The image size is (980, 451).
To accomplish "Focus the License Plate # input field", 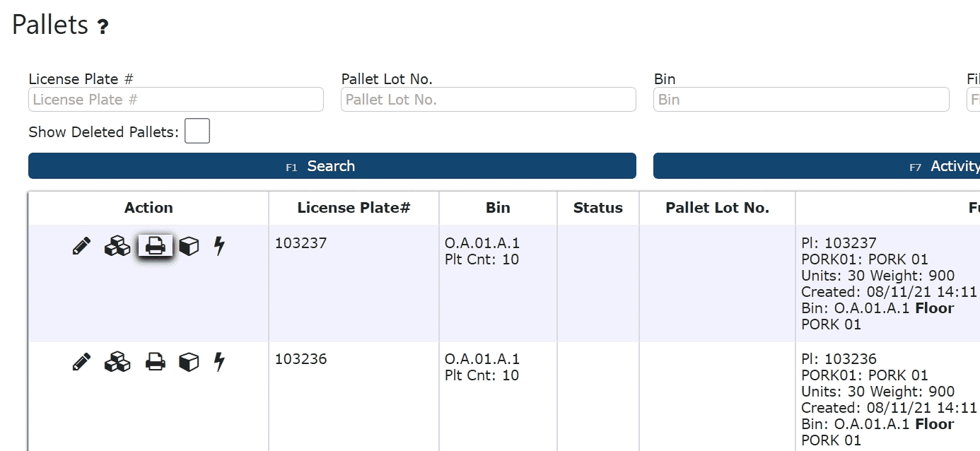I will tap(176, 100).
